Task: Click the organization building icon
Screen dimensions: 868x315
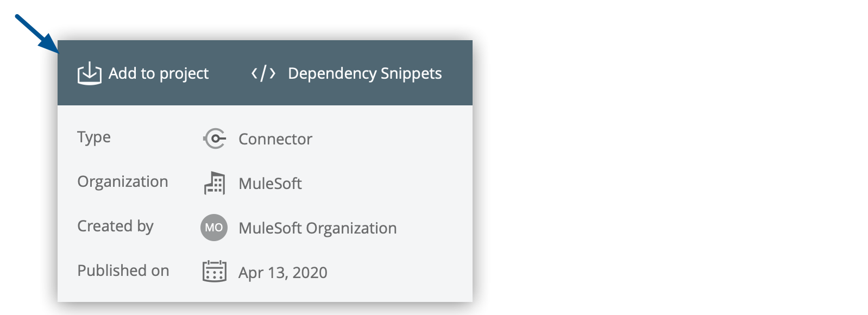Action: 215,183
